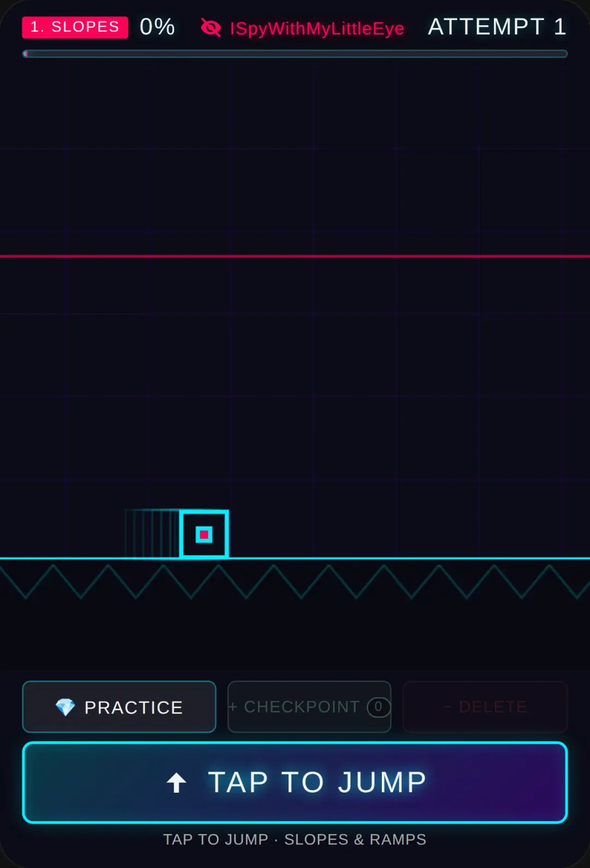Click the checkpoint count badge '0'
The width and height of the screenshot is (590, 868).
click(x=379, y=707)
